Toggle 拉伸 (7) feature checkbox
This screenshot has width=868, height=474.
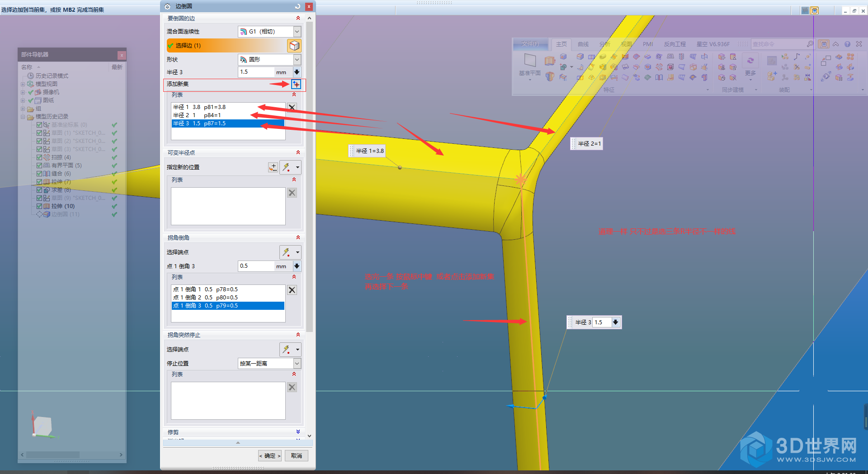[x=39, y=182]
